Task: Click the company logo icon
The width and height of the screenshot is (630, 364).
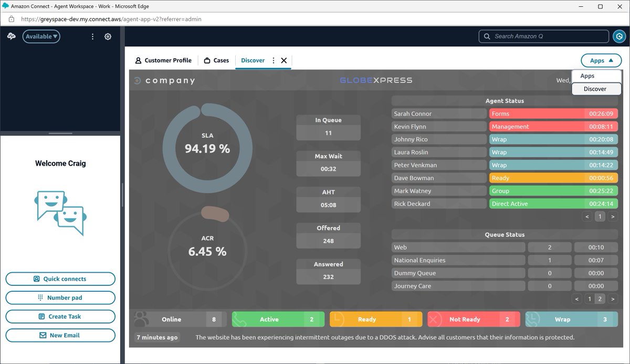Action: pyautogui.click(x=138, y=81)
